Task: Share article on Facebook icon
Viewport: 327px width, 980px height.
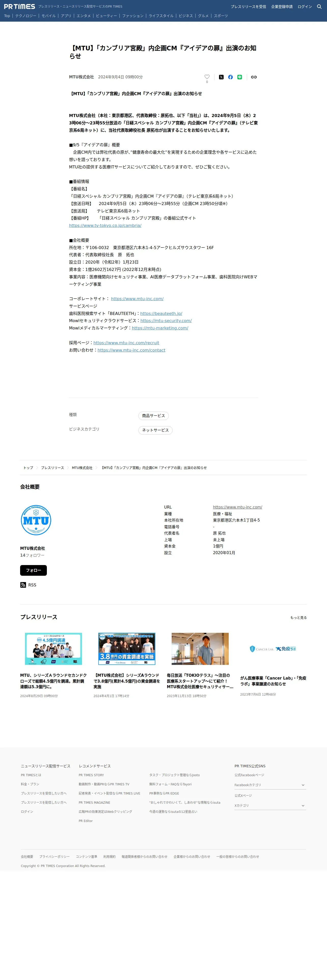Action: pyautogui.click(x=230, y=77)
